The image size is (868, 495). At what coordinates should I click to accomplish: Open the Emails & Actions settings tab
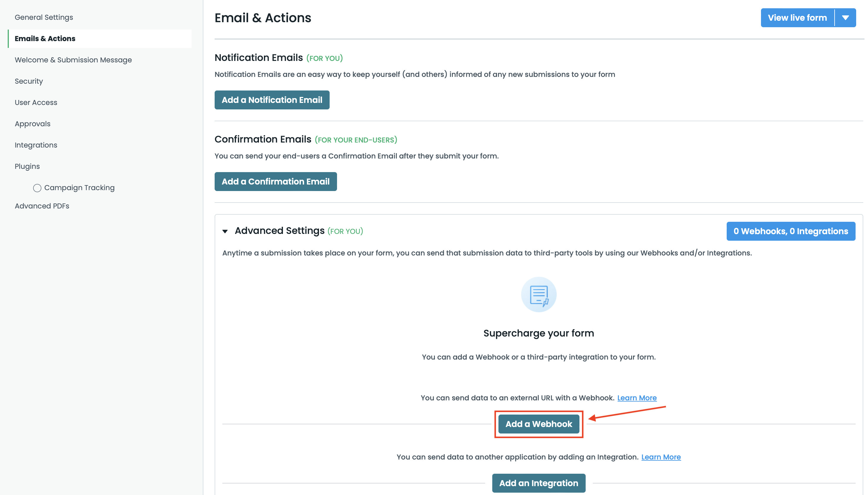click(45, 38)
